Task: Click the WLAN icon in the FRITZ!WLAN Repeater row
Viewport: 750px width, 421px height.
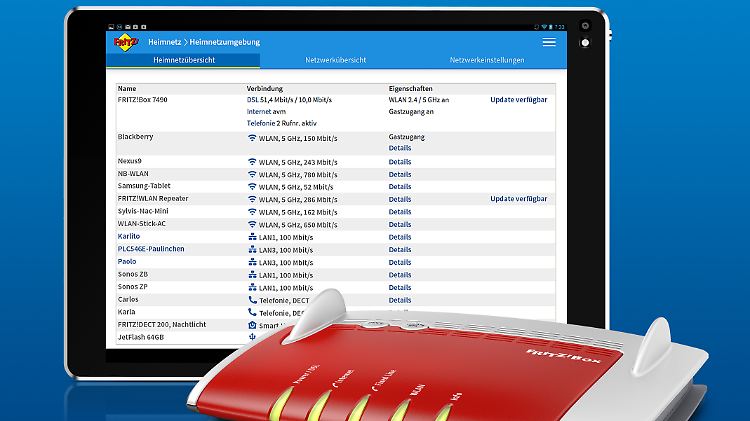Action: point(252,199)
